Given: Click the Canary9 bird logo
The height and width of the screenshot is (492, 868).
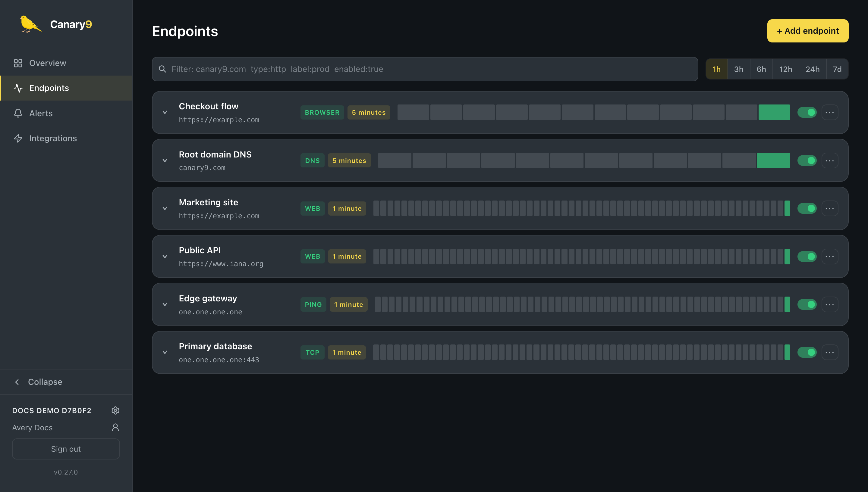Looking at the screenshot, I should (x=31, y=24).
